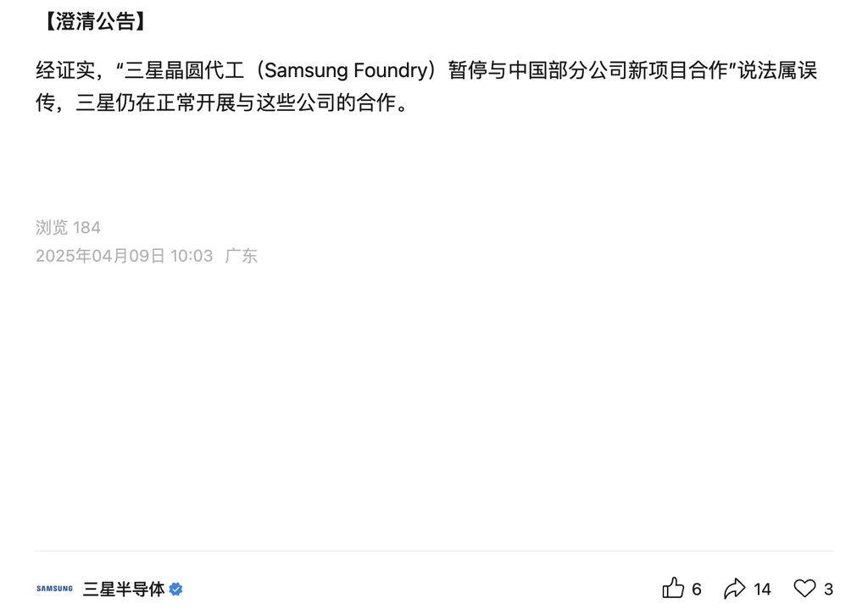Click the second line starting 传，三星仍在
The image size is (868, 615).
coord(223,102)
